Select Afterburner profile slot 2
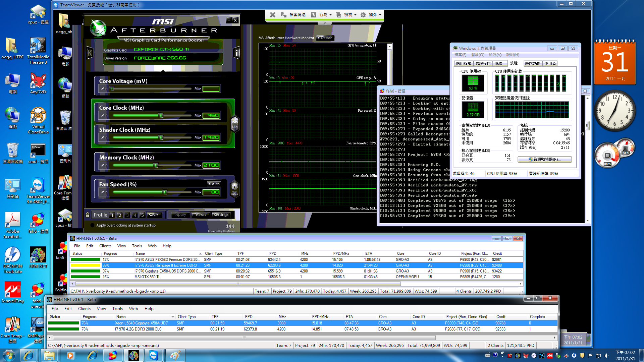The height and width of the screenshot is (362, 644). click(x=120, y=215)
